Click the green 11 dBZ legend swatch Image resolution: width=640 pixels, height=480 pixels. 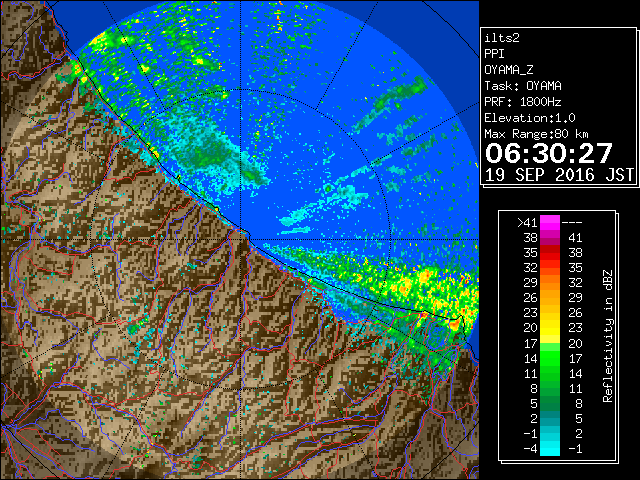(x=550, y=373)
